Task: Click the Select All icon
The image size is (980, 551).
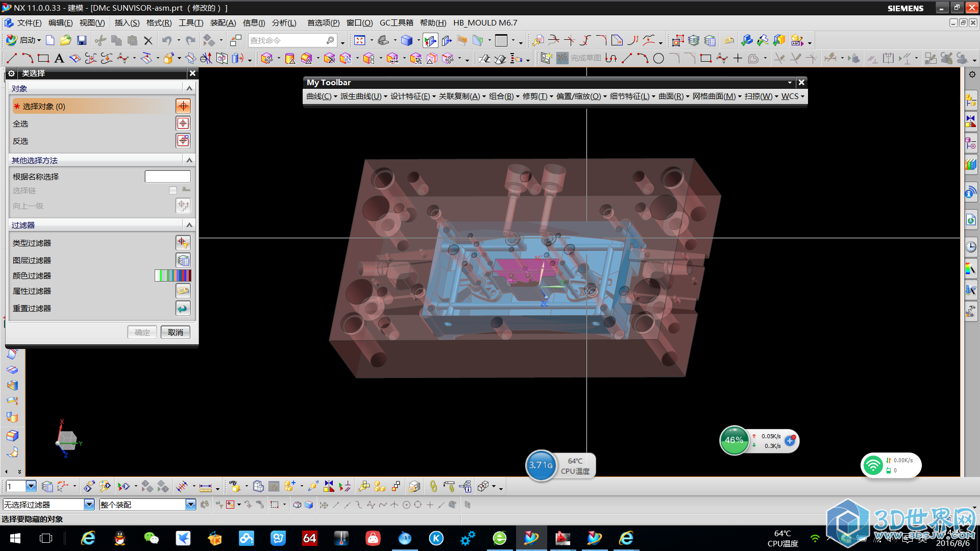Action: pos(183,123)
